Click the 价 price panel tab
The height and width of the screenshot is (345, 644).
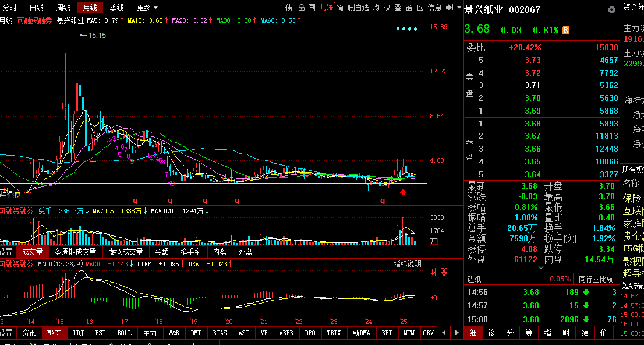coord(604,333)
